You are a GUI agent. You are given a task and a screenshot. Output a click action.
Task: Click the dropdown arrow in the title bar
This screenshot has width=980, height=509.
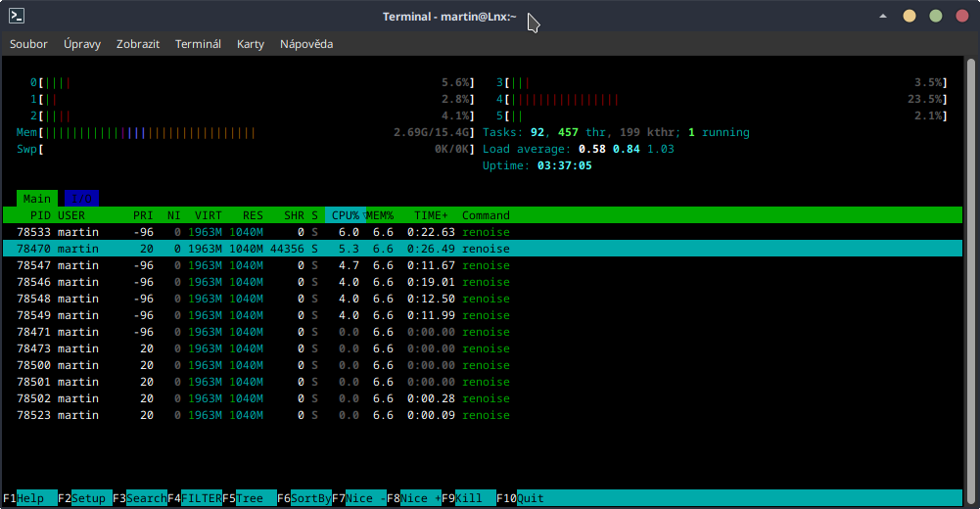[x=884, y=17]
